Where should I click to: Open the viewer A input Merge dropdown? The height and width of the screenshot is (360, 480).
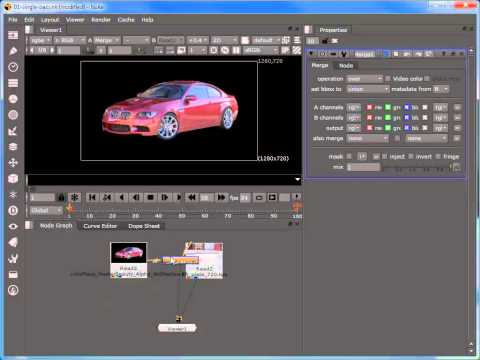pos(106,40)
